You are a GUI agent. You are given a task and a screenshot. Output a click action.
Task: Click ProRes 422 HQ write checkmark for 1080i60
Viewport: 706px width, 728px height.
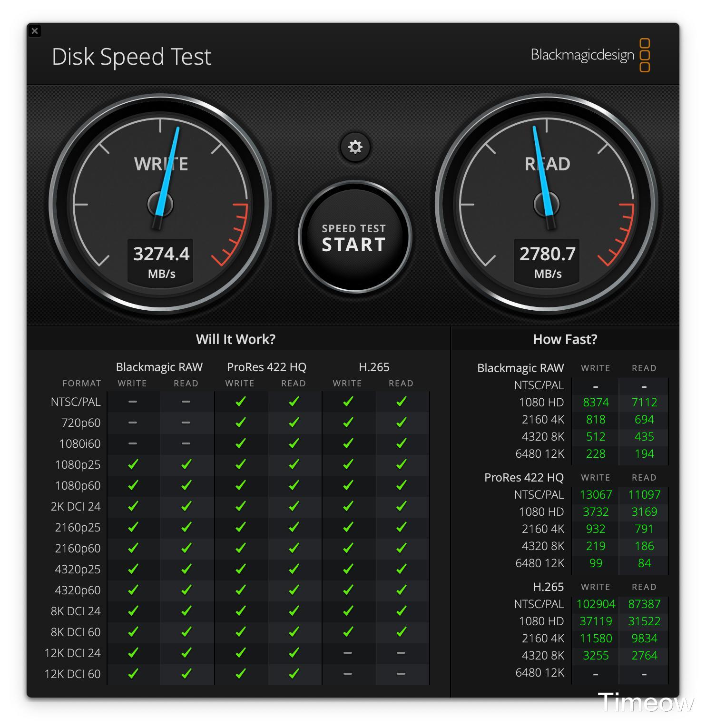pos(240,443)
